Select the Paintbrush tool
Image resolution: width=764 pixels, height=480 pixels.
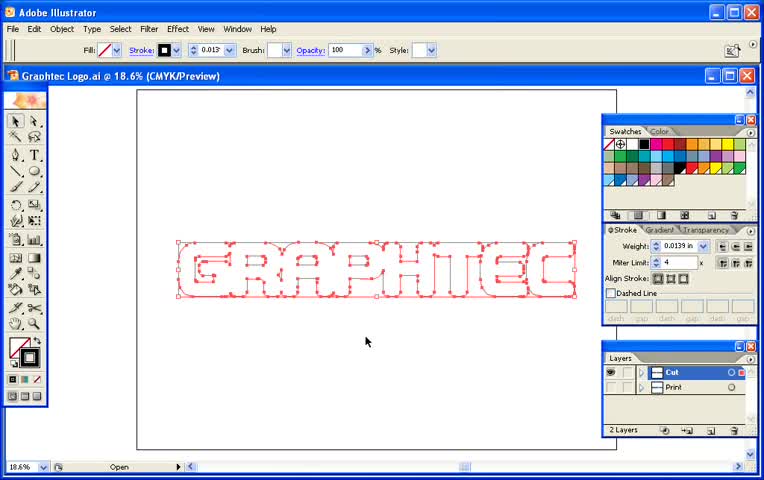tap(16, 187)
